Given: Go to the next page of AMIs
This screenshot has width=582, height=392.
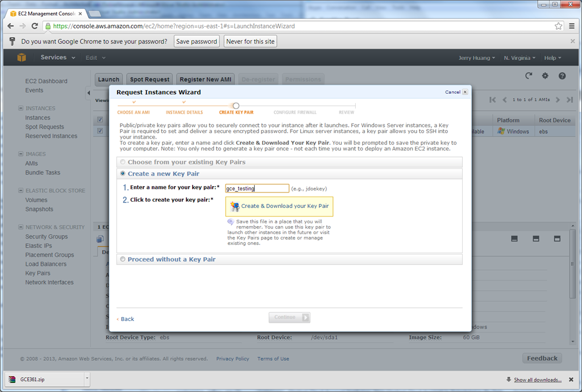Looking at the screenshot, I should [x=558, y=99].
